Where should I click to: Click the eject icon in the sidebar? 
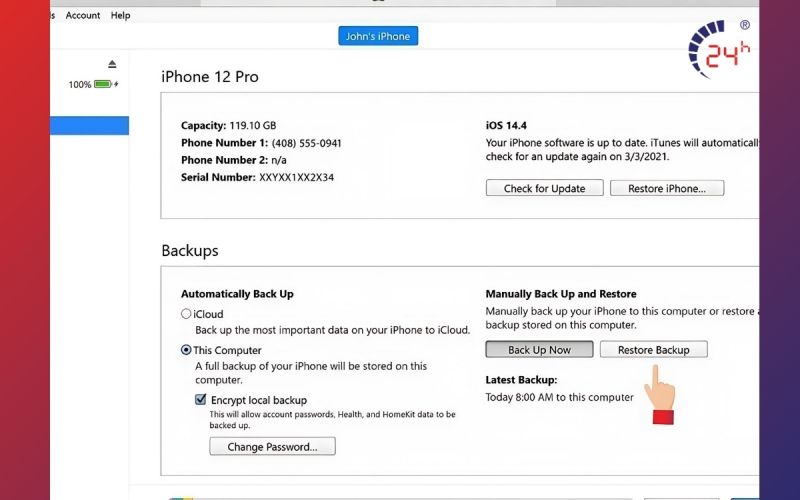click(112, 64)
